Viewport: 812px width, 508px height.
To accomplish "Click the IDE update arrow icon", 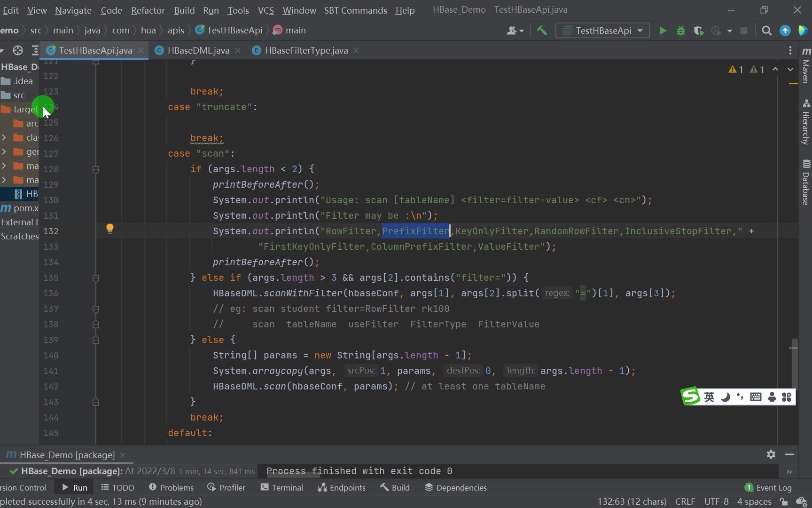I will (785, 31).
